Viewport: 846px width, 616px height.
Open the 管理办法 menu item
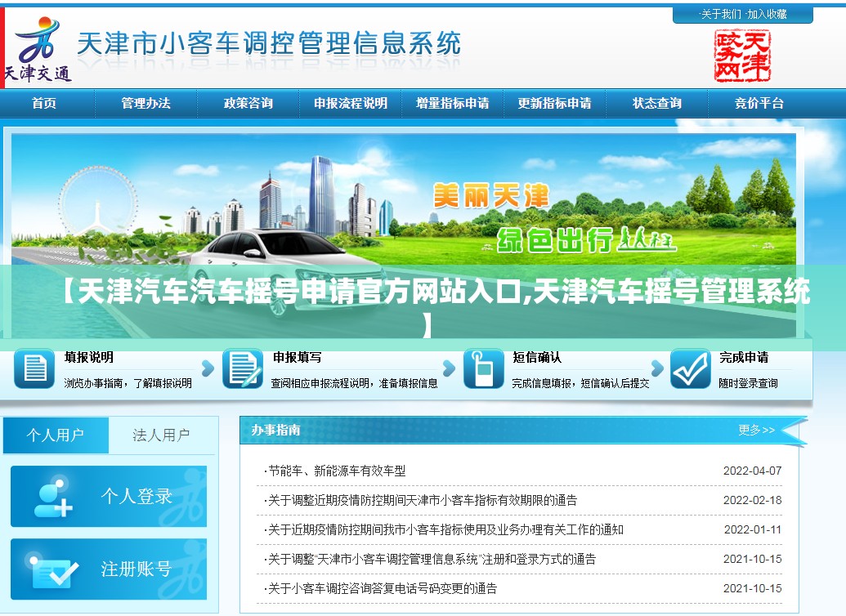point(145,103)
